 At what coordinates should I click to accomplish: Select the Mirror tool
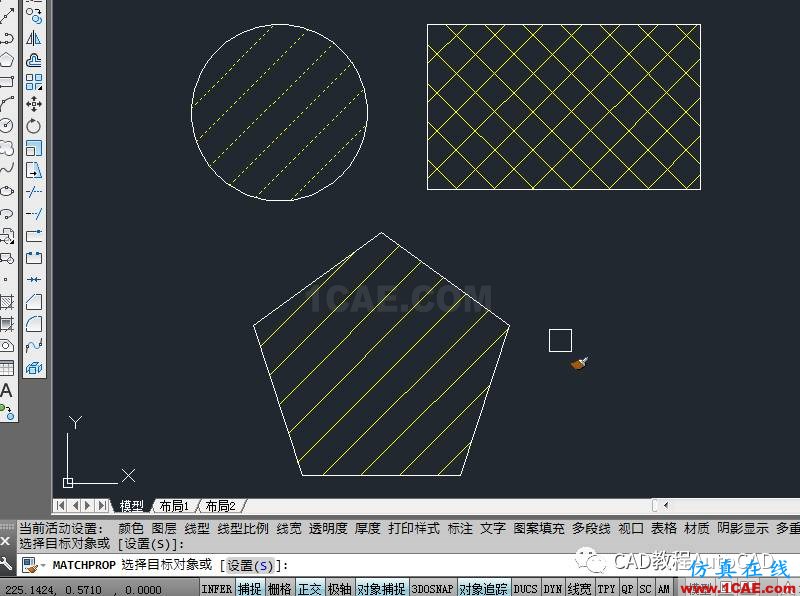click(x=34, y=38)
